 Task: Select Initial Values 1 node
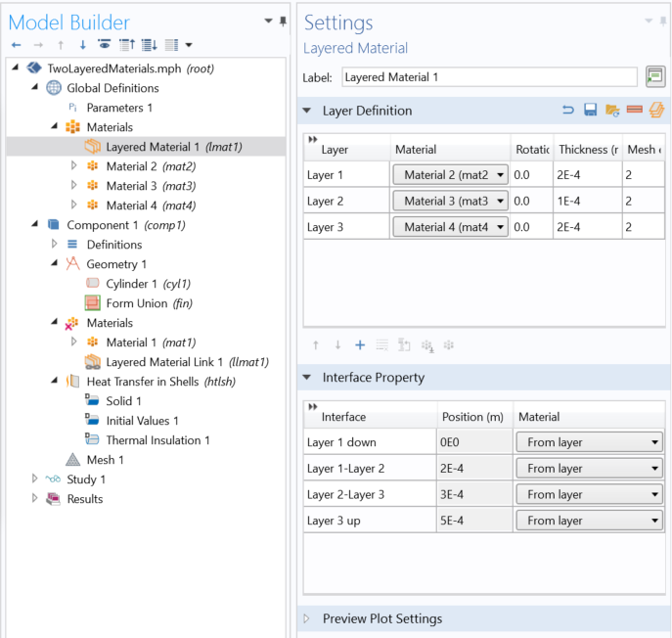[x=142, y=421]
